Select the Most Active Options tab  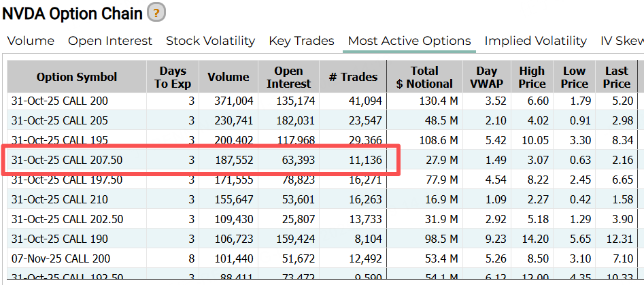409,41
